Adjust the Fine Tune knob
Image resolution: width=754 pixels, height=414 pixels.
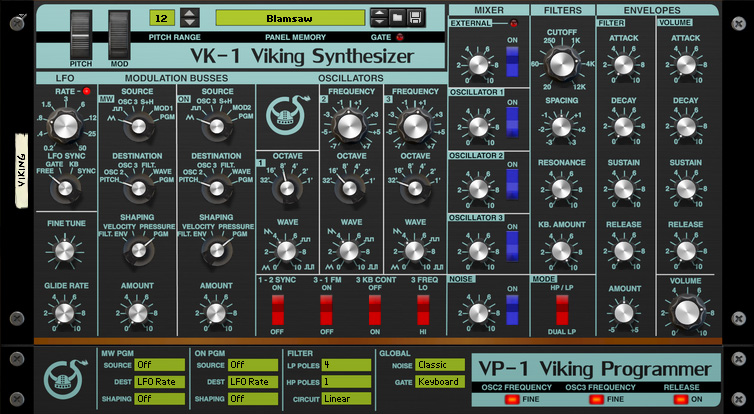(x=64, y=251)
